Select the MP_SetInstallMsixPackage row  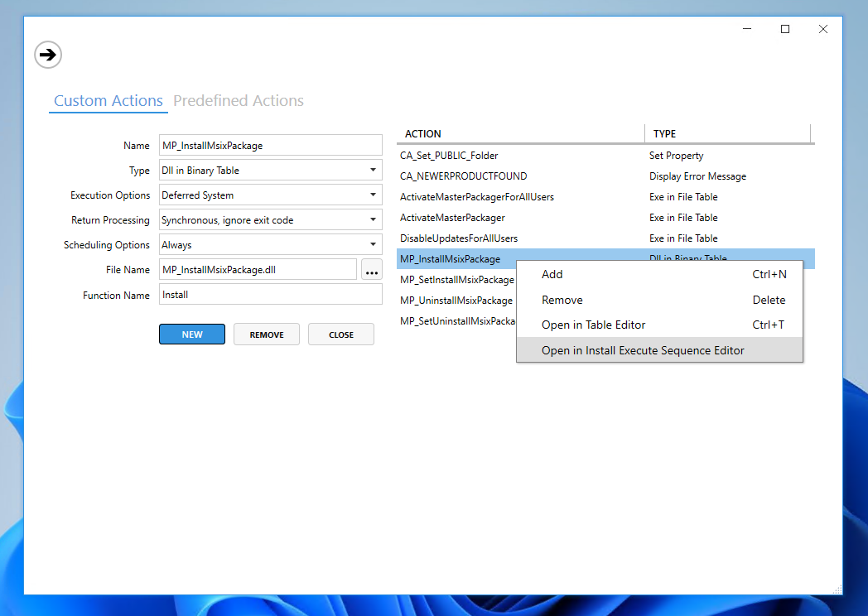tap(456, 280)
